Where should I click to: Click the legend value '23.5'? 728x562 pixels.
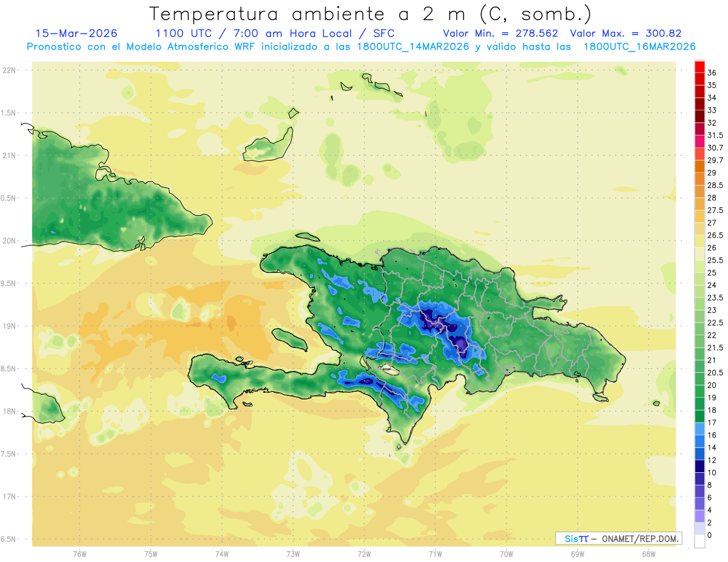click(x=715, y=298)
